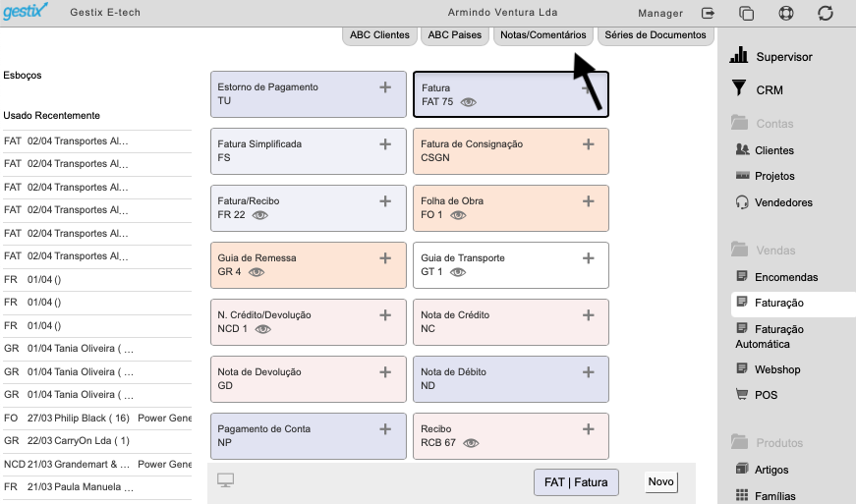Click Armindo Ventura Lda company name
The width and height of the screenshot is (856, 504).
(503, 12)
